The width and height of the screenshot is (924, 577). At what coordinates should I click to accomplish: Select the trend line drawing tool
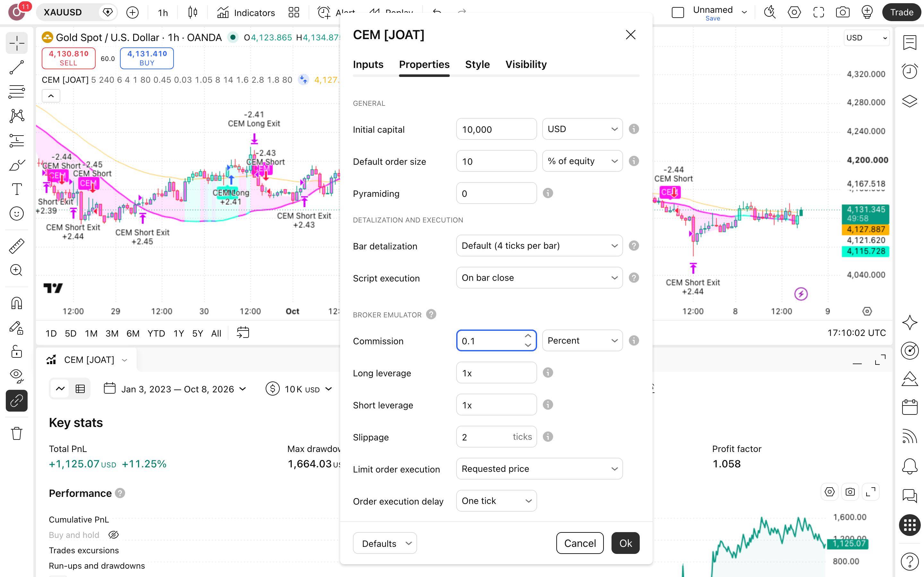(x=16, y=67)
